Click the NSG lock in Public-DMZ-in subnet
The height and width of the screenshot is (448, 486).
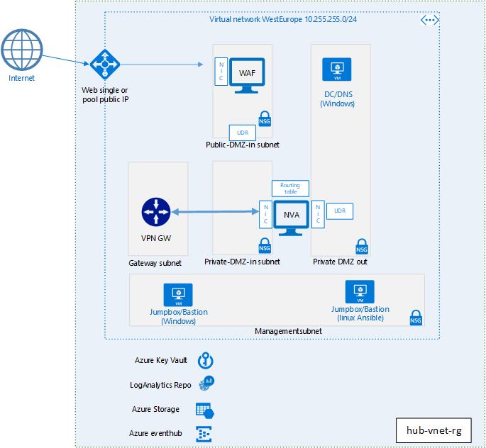click(265, 118)
